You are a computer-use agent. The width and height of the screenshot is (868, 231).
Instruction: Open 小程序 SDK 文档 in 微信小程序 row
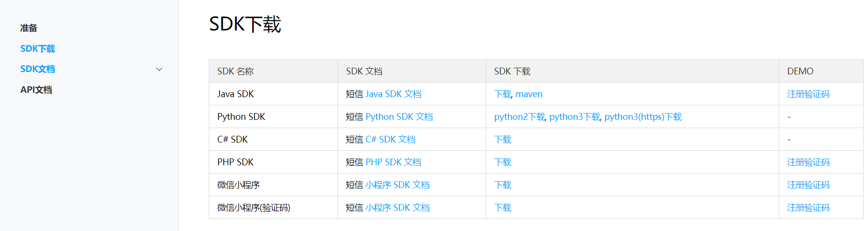pyautogui.click(x=397, y=185)
